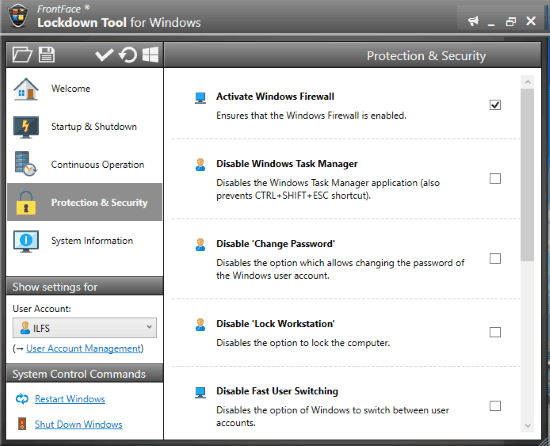Click the megaphone icon in title bar
This screenshot has width=550, height=446.
(474, 21)
